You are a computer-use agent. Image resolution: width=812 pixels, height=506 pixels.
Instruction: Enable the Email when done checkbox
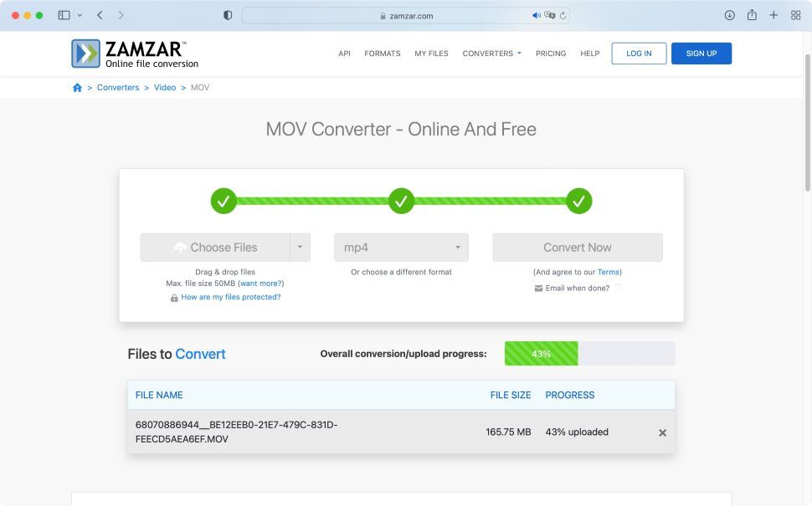[618, 288]
